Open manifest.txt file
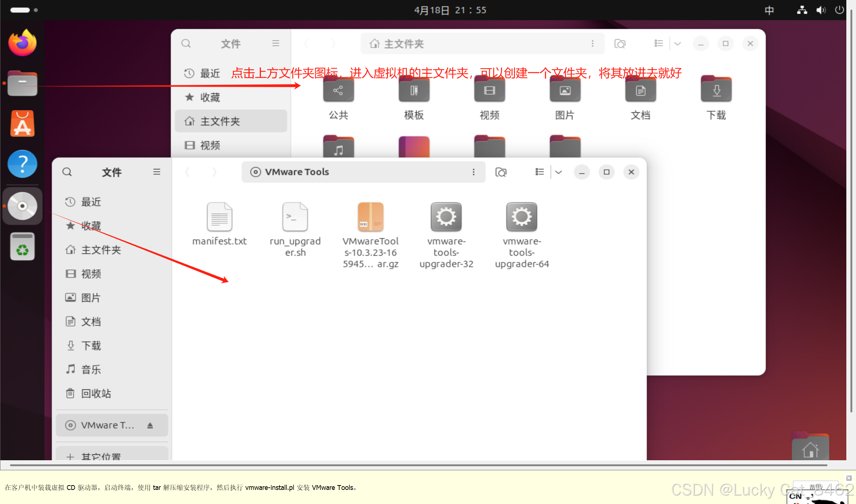This screenshot has width=856, height=504. point(219,218)
